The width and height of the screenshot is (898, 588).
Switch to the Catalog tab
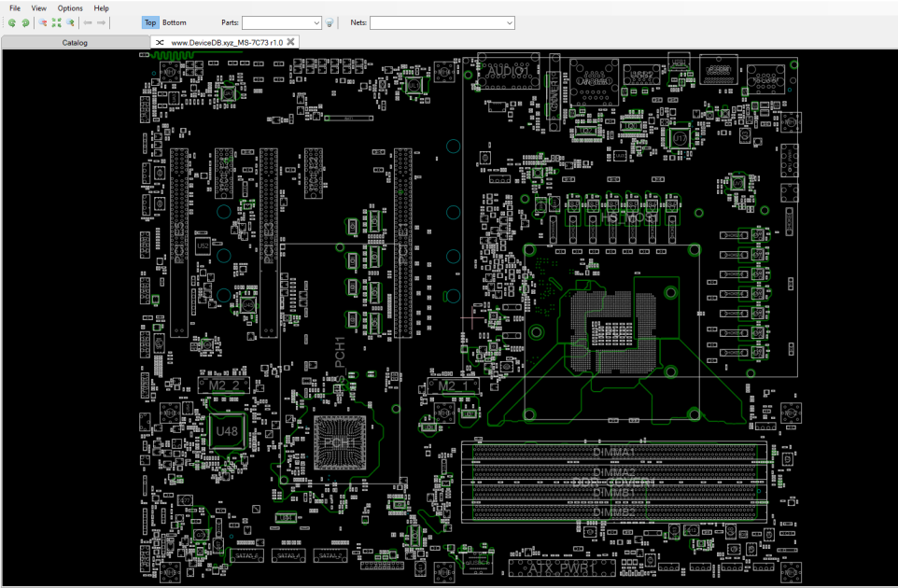tap(75, 42)
